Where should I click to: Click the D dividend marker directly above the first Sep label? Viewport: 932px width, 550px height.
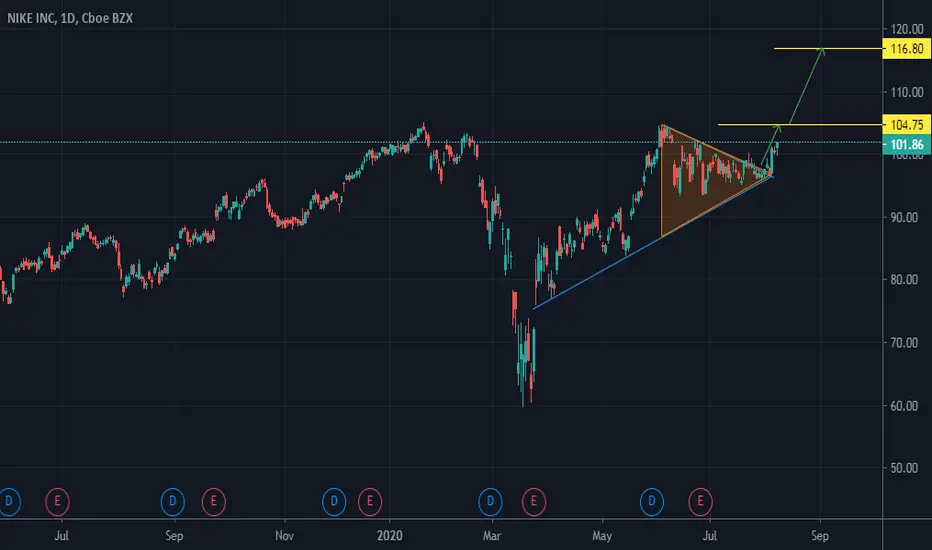tap(172, 502)
